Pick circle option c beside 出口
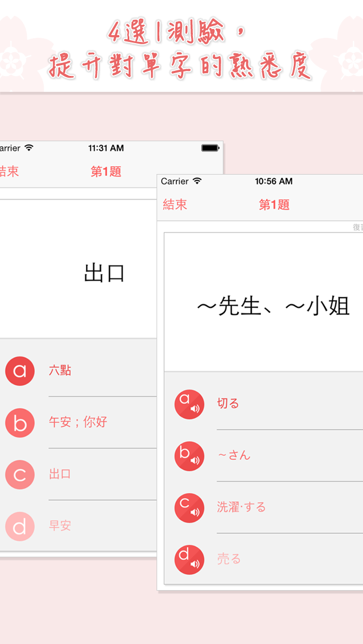Screen dimensions: 363x644 click(x=20, y=474)
